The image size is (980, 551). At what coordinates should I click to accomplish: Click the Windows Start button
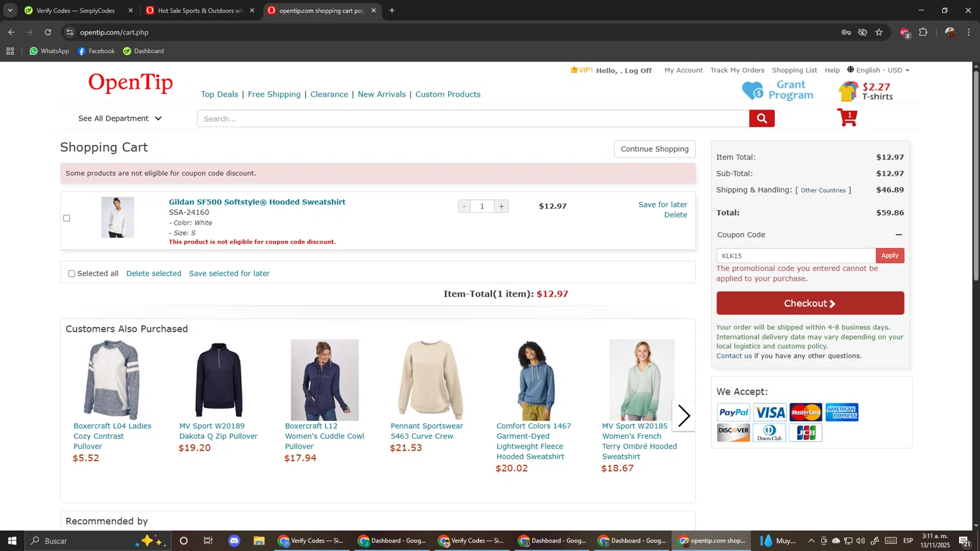[11, 541]
